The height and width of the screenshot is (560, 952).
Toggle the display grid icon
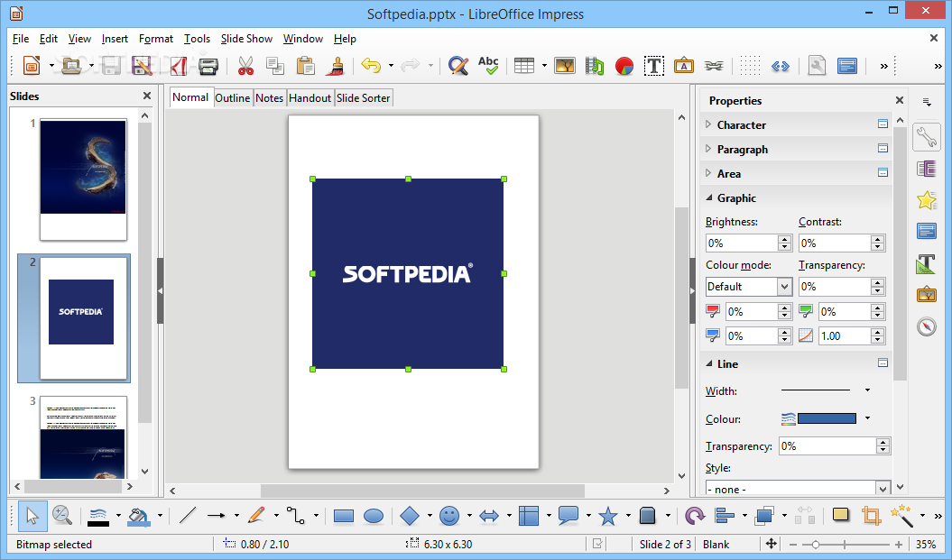coord(750,66)
